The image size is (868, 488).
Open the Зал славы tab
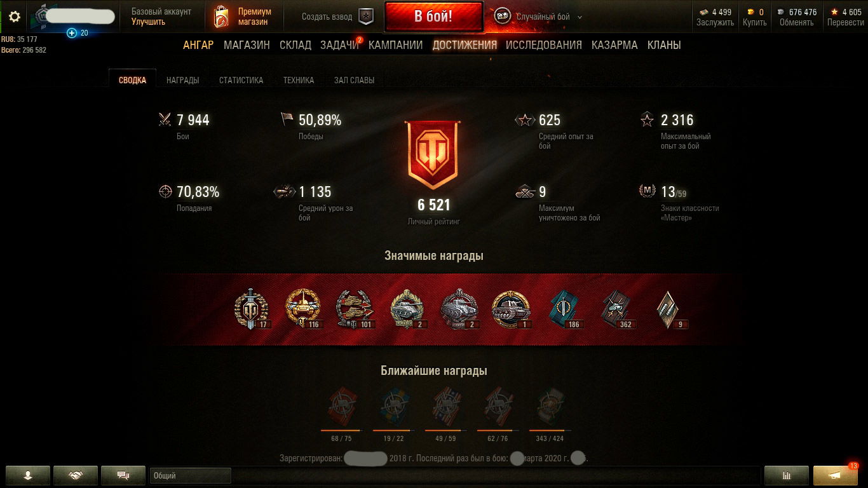[x=354, y=81]
